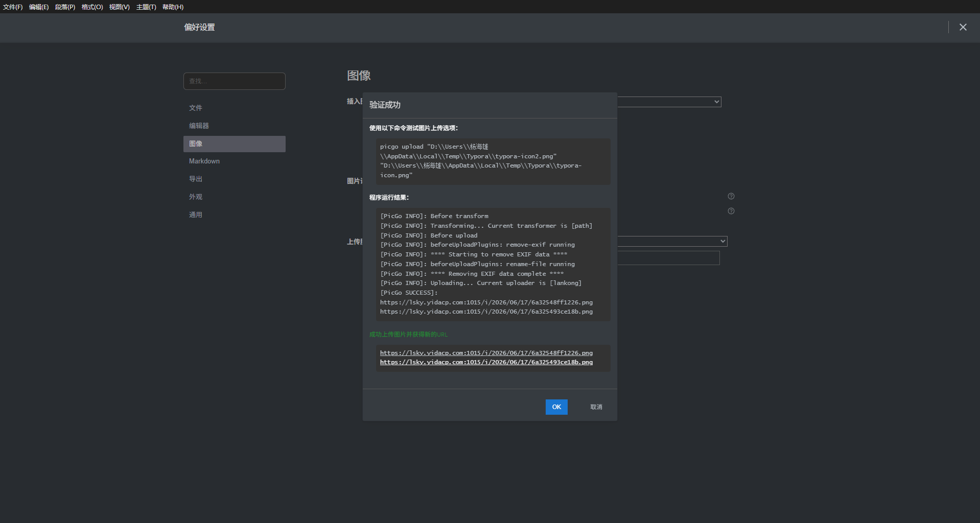Click the picgo upload command text block

click(493, 161)
